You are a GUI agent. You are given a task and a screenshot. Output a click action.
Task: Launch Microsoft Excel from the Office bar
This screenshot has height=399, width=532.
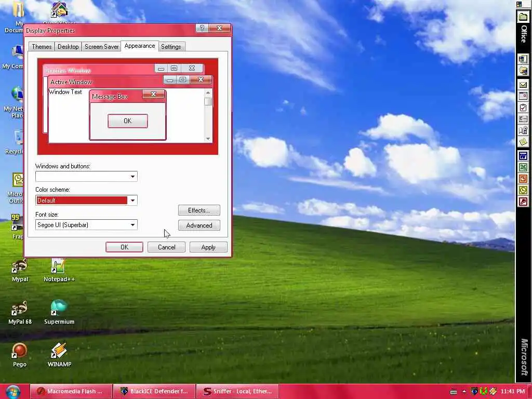(x=523, y=168)
